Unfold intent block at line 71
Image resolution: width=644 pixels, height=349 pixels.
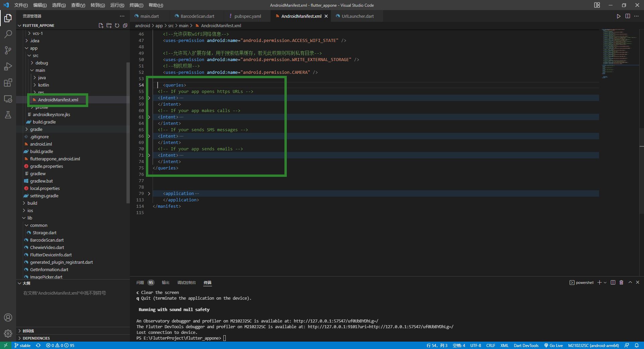(x=149, y=155)
